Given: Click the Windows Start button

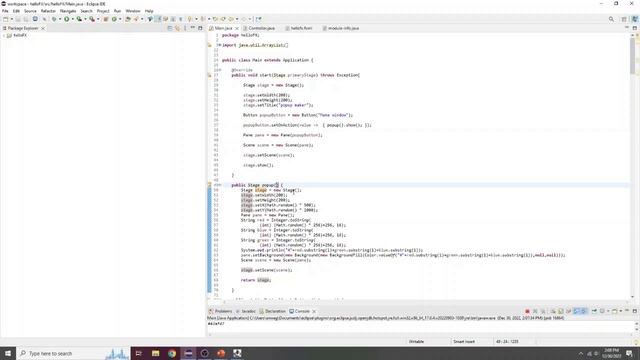Looking at the screenshot, I should (x=8, y=353).
